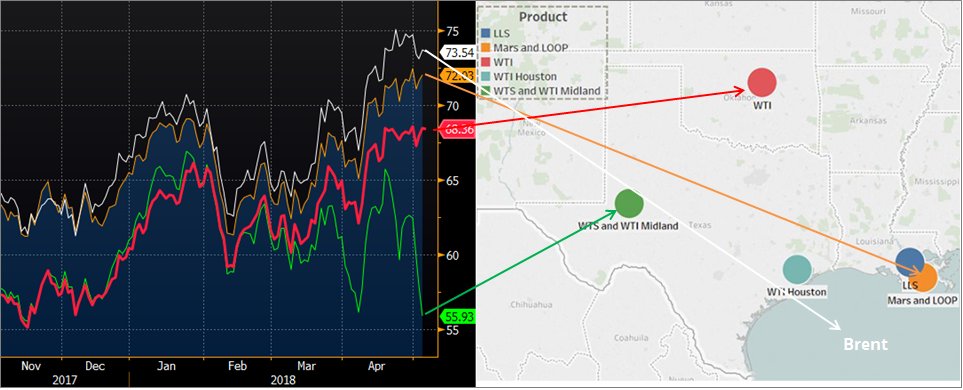The width and height of the screenshot is (963, 390).
Task: Select the blue LLS circle on the map
Action: (909, 263)
